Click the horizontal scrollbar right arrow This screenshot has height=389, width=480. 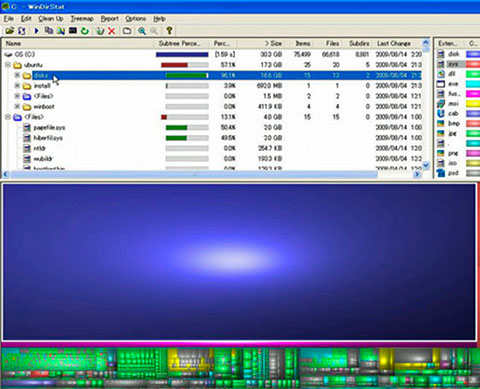417,174
